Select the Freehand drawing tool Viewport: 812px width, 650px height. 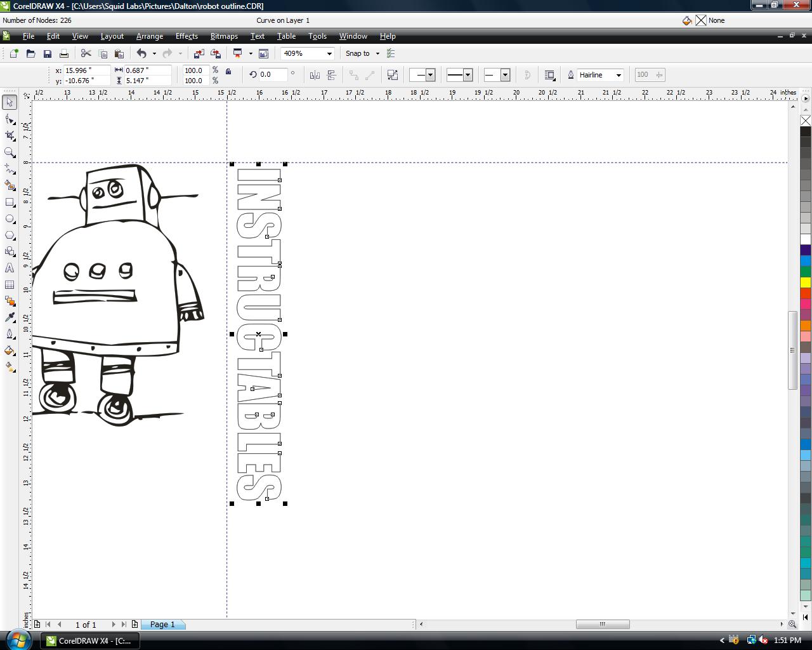pyautogui.click(x=10, y=169)
